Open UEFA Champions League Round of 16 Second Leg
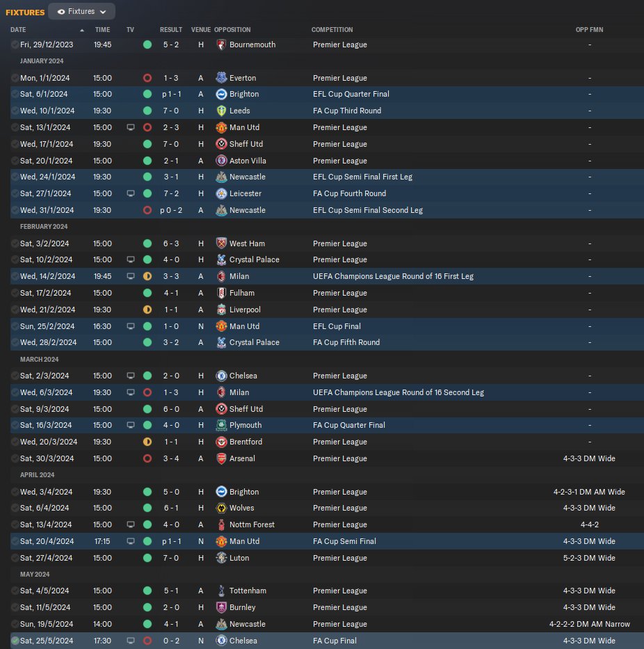 [x=399, y=392]
